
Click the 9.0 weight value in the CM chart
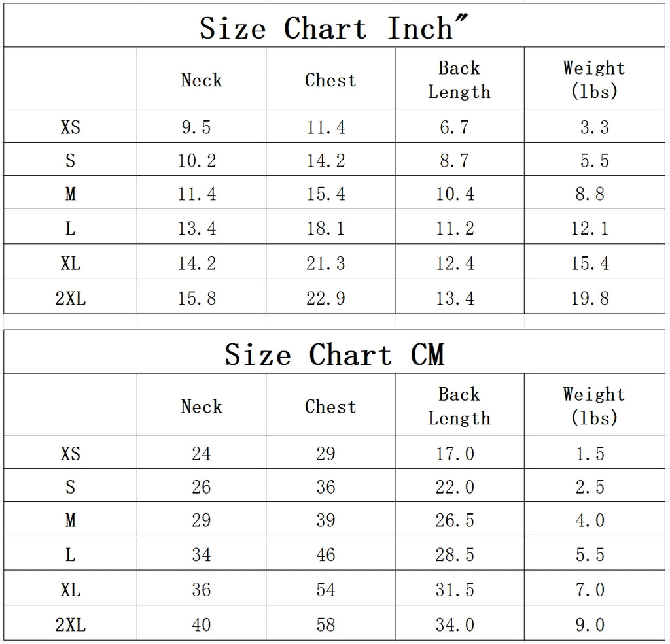[x=590, y=624]
